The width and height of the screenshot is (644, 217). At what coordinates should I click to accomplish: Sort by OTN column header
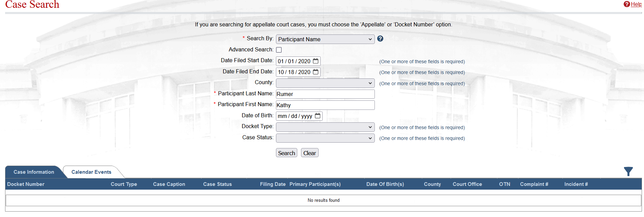[505, 184]
